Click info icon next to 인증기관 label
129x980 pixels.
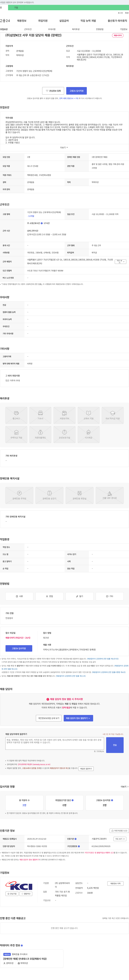(x=76, y=839)
